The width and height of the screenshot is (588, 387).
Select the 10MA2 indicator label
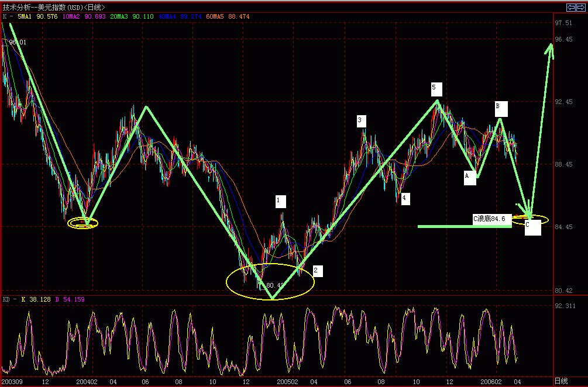pyautogui.click(x=71, y=16)
